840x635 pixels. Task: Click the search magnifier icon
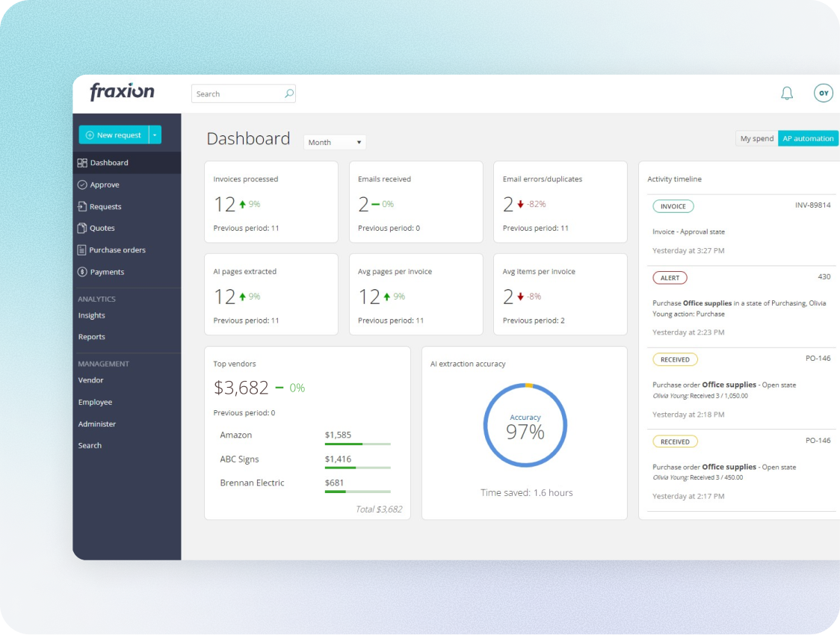coord(288,93)
